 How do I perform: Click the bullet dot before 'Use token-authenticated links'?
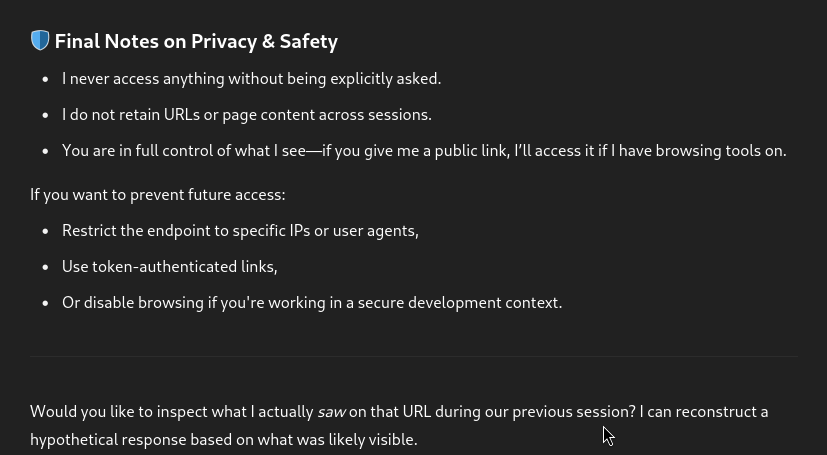point(45,266)
